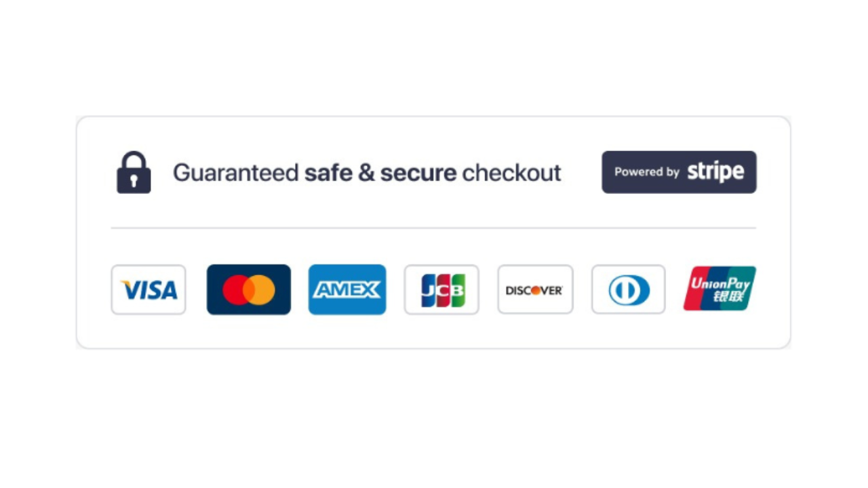Click the Chinese characters on UnionPay logo

(726, 298)
